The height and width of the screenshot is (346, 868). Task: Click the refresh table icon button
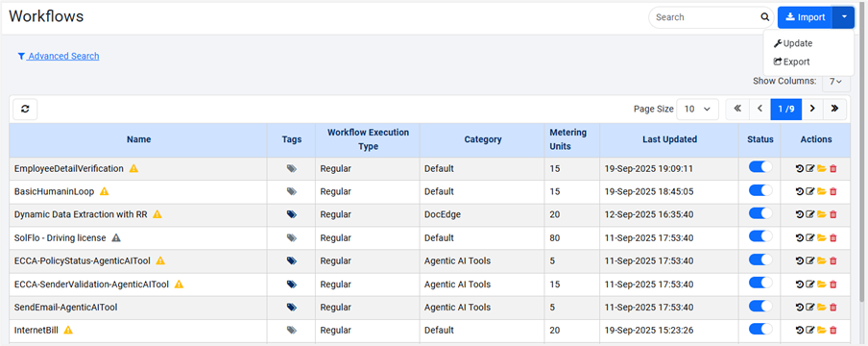(25, 110)
